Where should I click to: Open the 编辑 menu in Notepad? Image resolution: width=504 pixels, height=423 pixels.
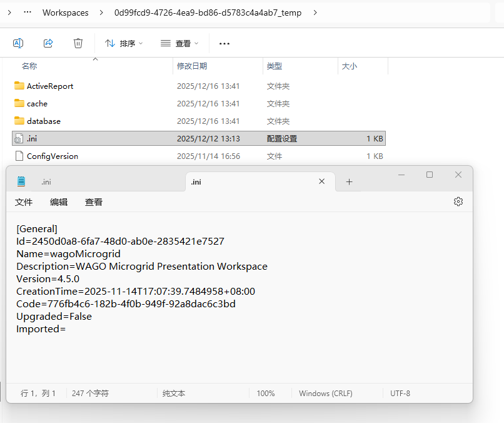point(59,202)
